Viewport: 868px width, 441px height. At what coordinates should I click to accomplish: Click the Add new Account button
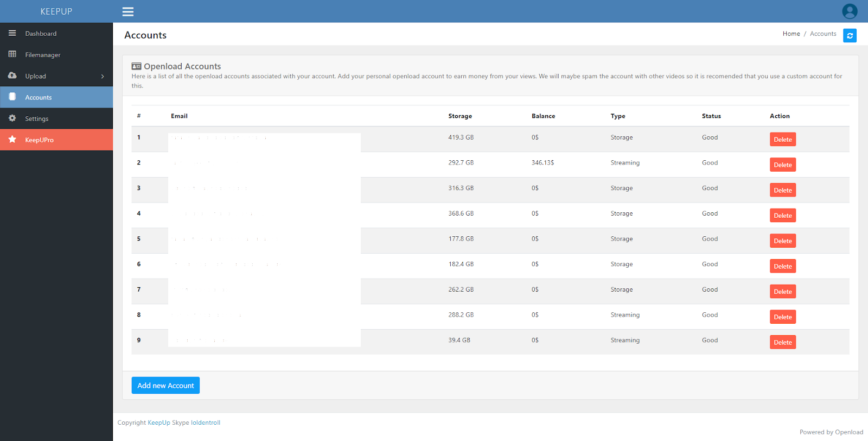[165, 386]
